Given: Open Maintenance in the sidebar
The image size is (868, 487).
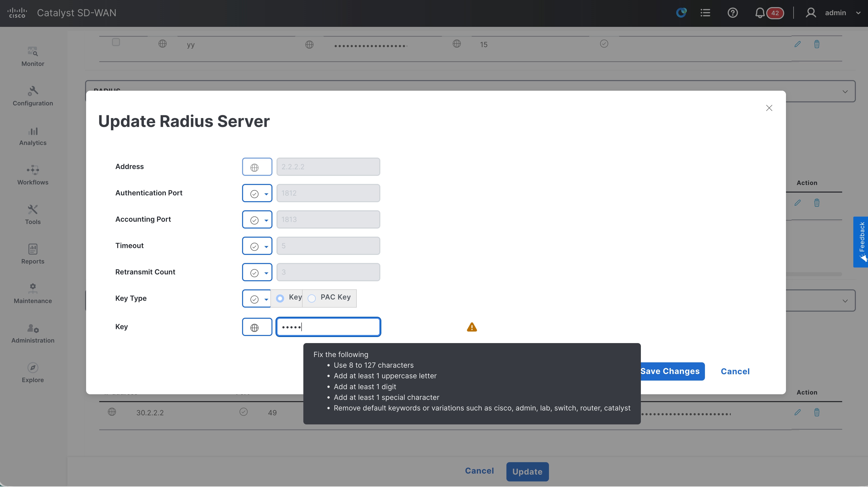Looking at the screenshot, I should click(33, 293).
